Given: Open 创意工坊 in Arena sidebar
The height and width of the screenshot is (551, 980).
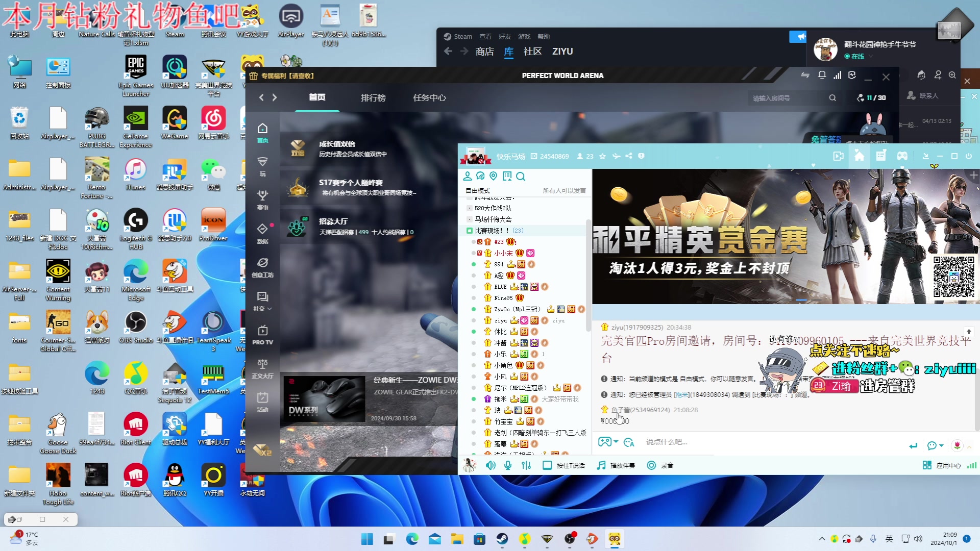Looking at the screenshot, I should pyautogui.click(x=262, y=267).
